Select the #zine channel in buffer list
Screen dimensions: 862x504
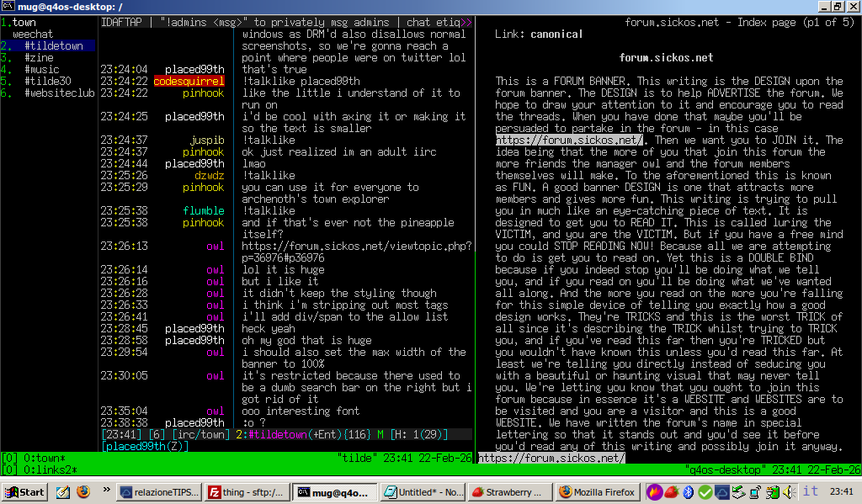tap(38, 57)
